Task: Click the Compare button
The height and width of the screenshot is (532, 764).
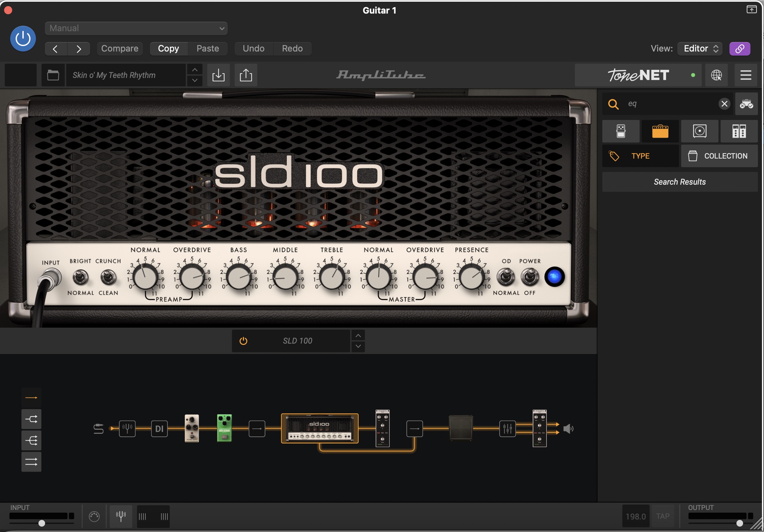Action: click(120, 48)
